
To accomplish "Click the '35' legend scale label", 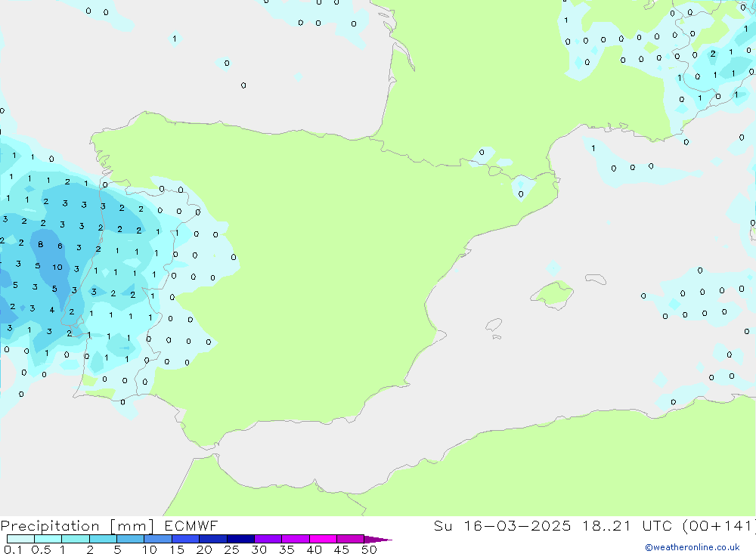I will (287, 549).
